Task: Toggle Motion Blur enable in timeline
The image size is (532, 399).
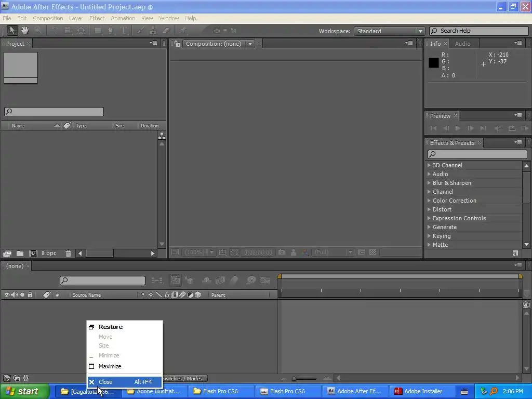Action: pos(234,280)
